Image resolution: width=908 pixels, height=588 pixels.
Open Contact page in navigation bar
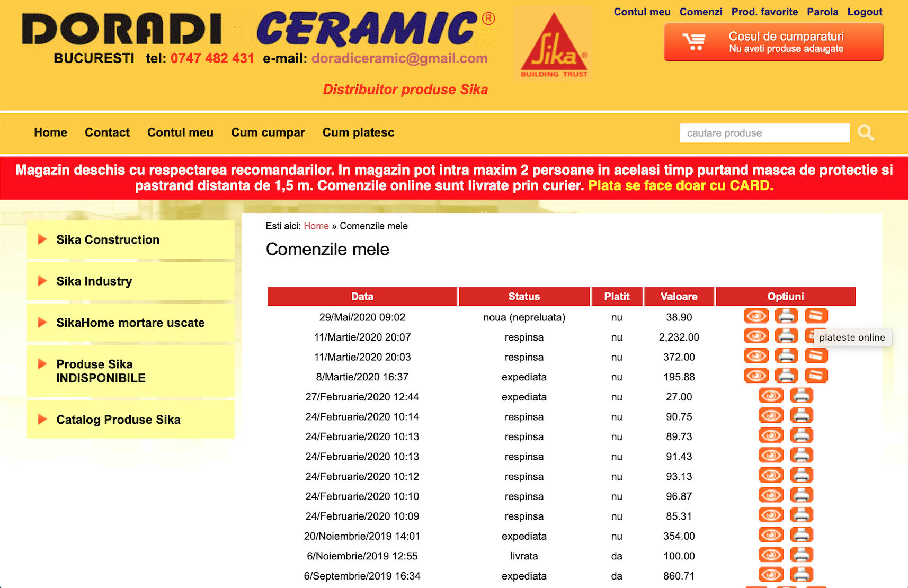pos(107,132)
